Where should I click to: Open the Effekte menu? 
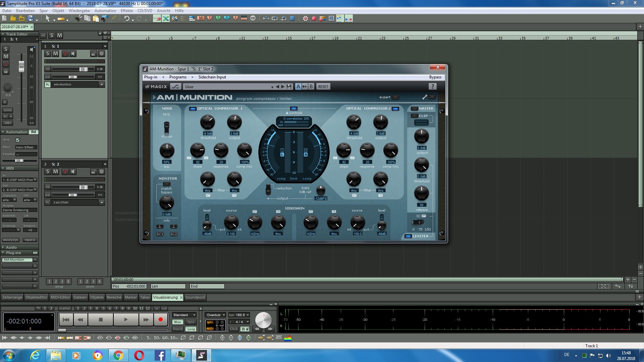click(127, 10)
